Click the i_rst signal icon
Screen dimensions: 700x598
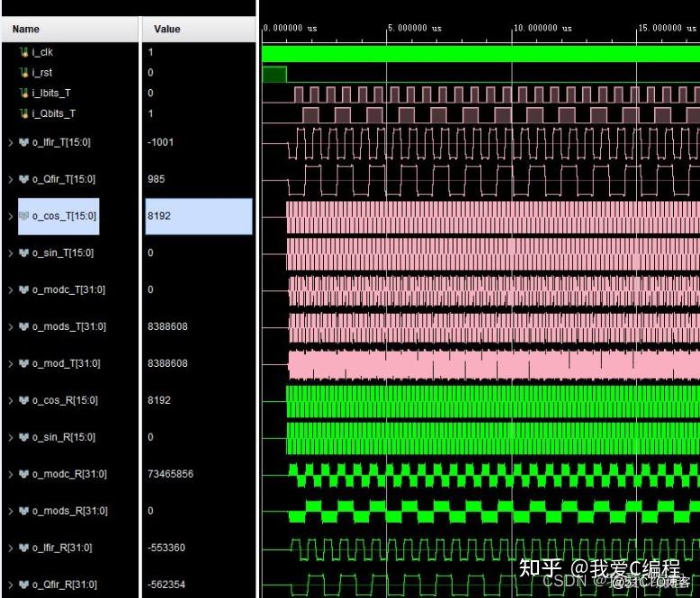point(24,72)
